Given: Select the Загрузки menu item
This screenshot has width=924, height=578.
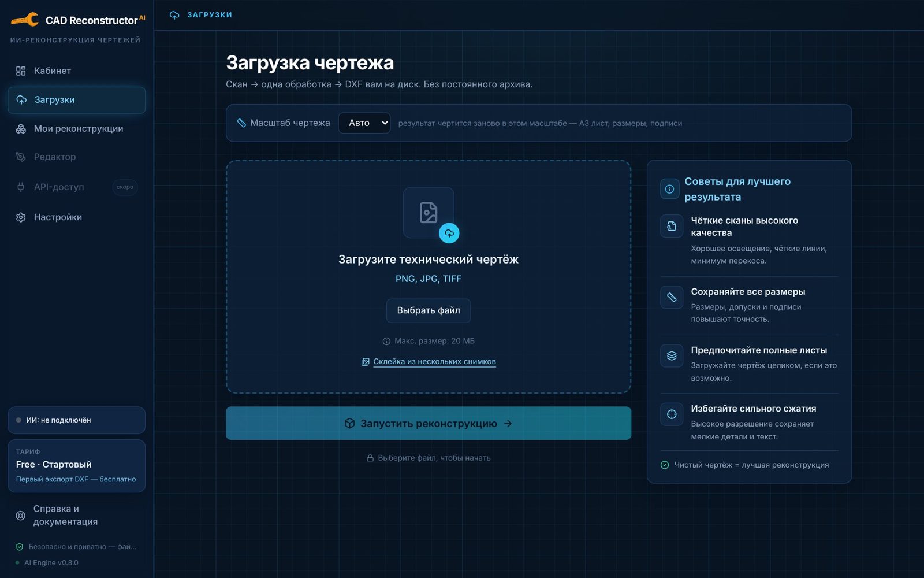Looking at the screenshot, I should pos(76,100).
